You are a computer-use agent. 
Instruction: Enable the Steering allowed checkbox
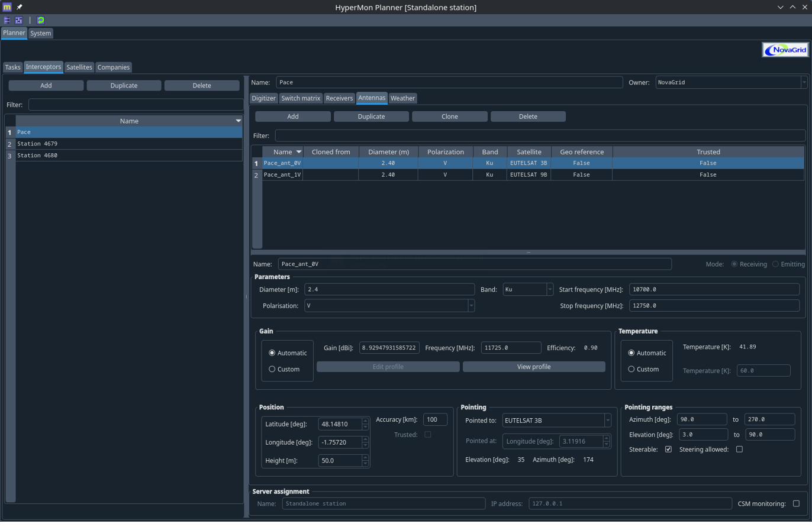click(x=739, y=450)
